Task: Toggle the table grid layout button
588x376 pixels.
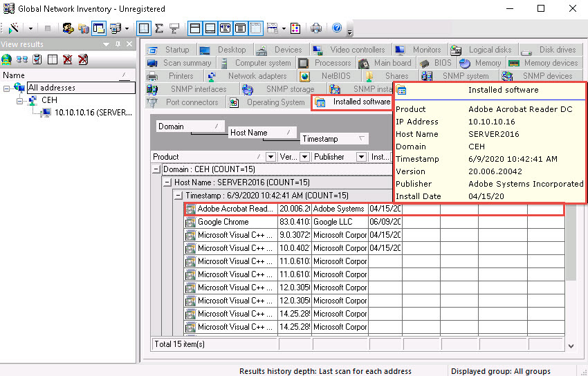Action: 256,28
